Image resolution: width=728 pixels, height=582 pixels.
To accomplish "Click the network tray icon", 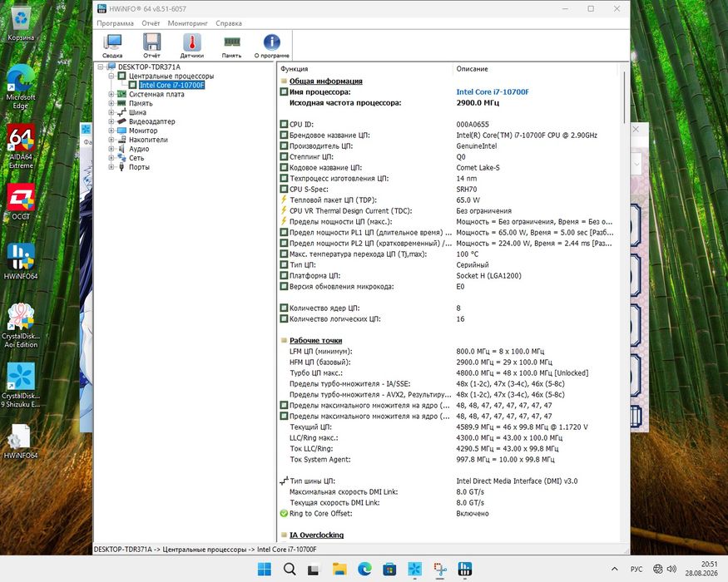I will (x=658, y=569).
